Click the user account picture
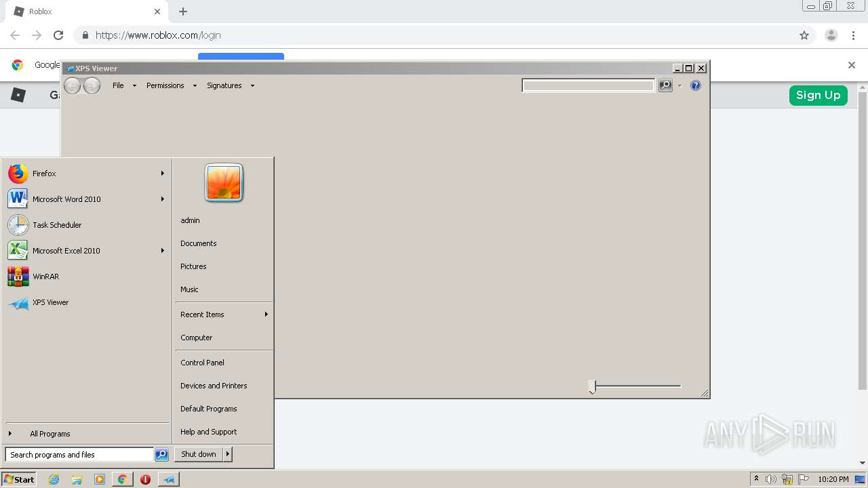 (224, 183)
